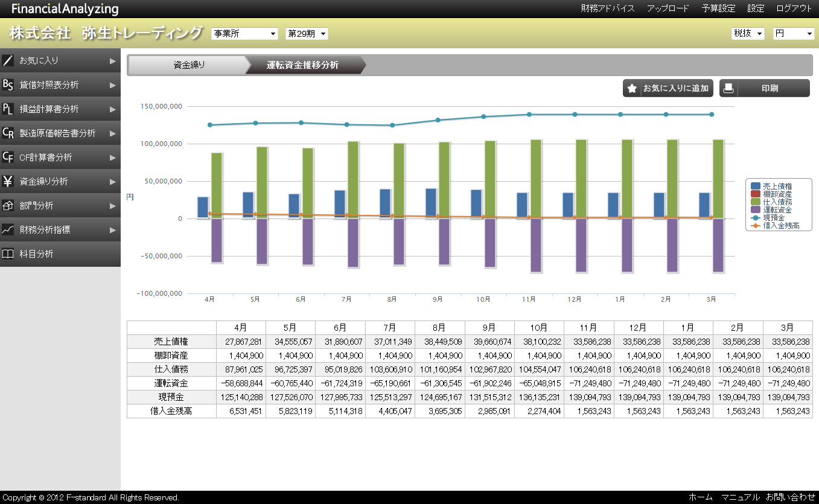
Task: Expand the お気に入り sidebar arrow
Action: point(113,60)
